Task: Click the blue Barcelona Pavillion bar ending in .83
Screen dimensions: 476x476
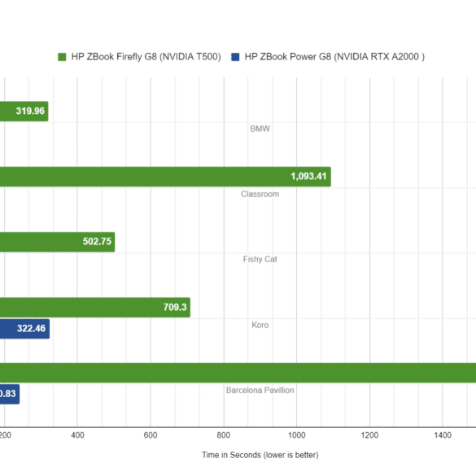Action: pos(10,394)
